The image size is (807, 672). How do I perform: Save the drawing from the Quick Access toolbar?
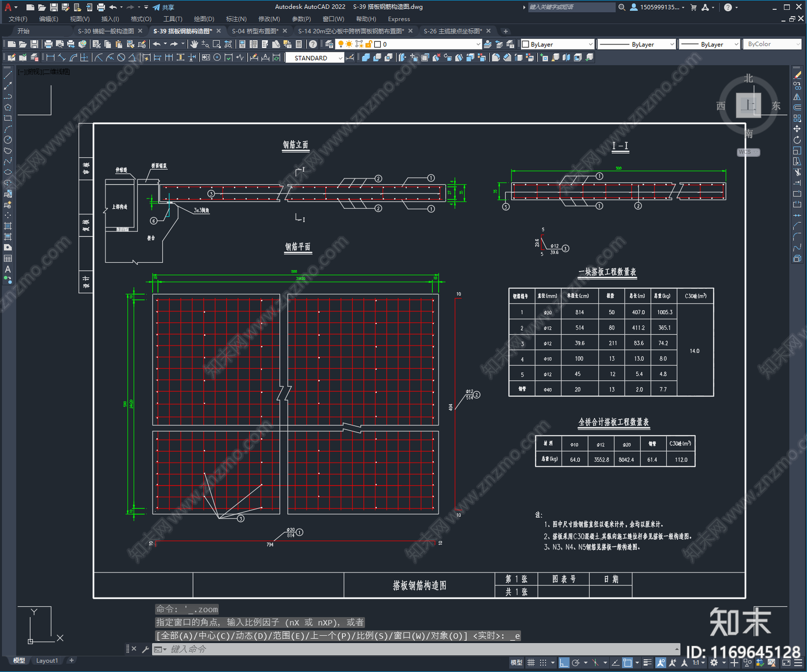[53, 7]
